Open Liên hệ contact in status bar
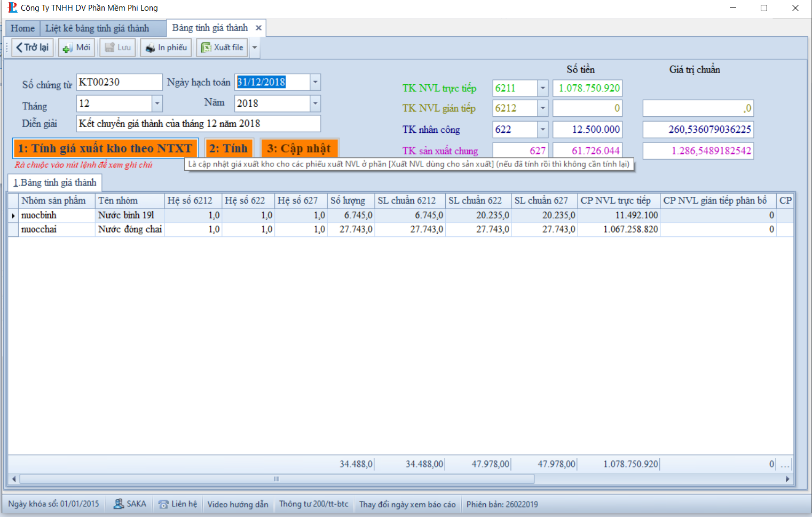Screen dimensions: 812x517 (x=178, y=504)
